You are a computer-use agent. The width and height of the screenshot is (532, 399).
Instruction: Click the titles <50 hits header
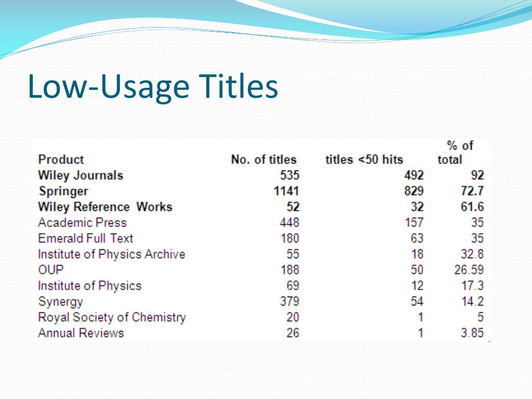pyautogui.click(x=364, y=159)
